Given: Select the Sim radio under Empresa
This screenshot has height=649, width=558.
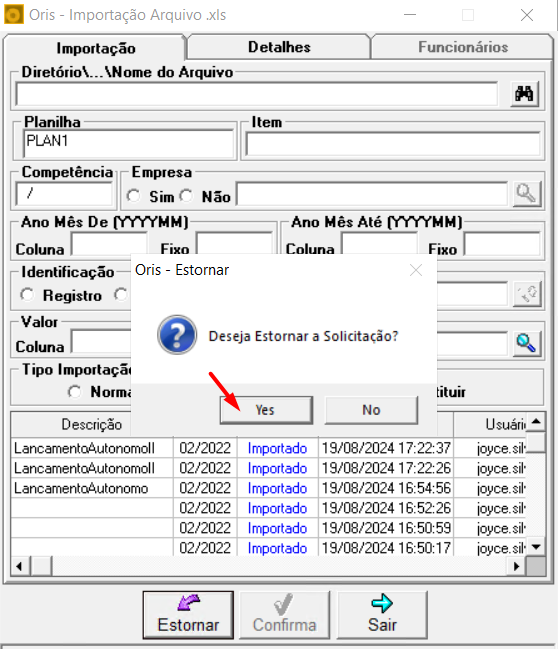Looking at the screenshot, I should point(134,196).
